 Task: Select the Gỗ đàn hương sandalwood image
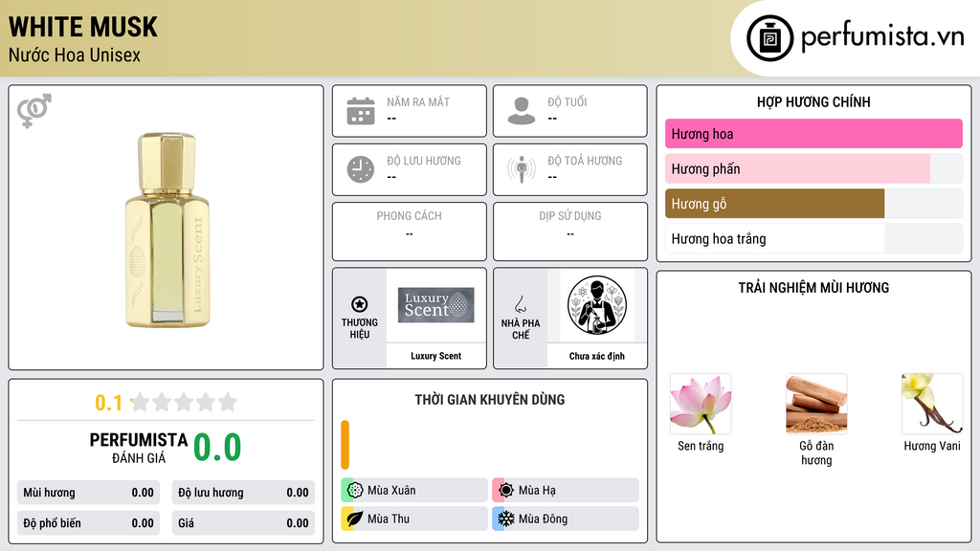pyautogui.click(x=816, y=404)
